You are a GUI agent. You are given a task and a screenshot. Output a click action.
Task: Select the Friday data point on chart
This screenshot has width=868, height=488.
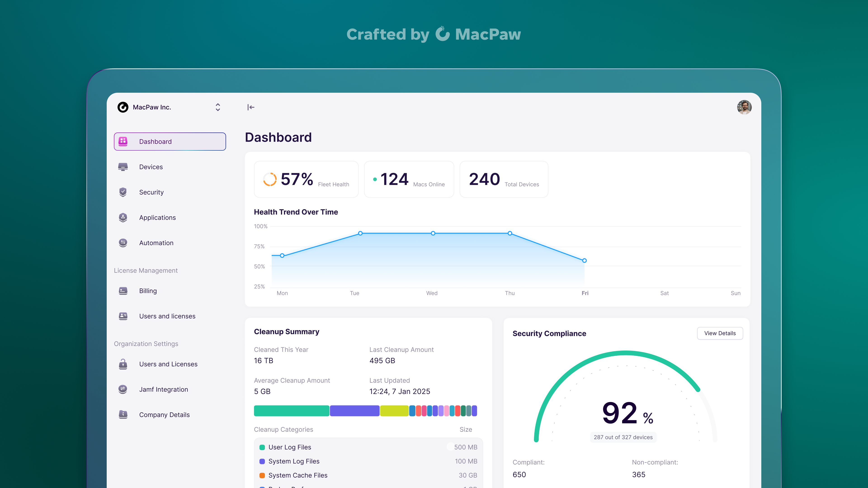click(x=584, y=261)
